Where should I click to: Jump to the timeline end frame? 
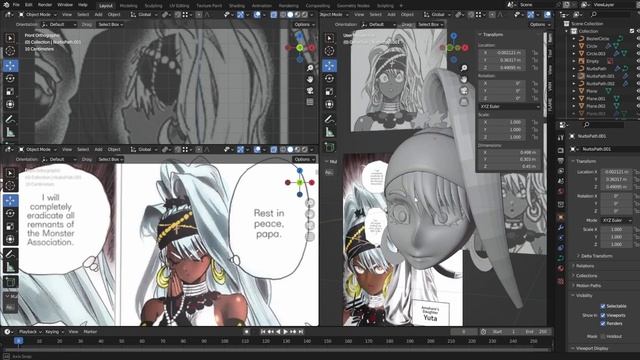tap(300, 332)
